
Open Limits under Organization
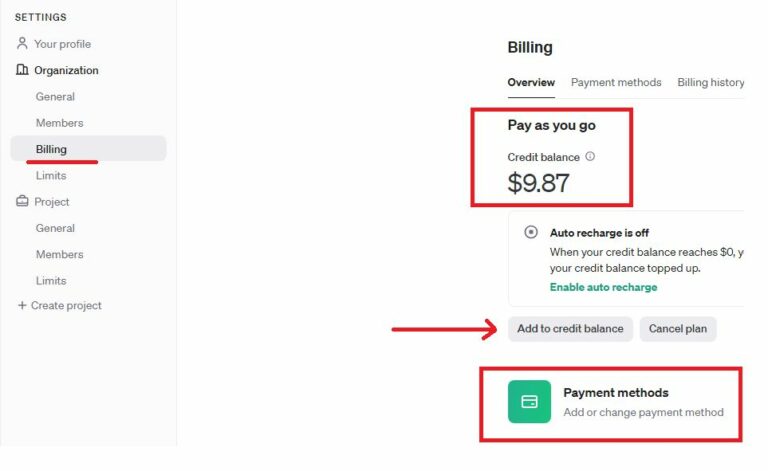51,175
